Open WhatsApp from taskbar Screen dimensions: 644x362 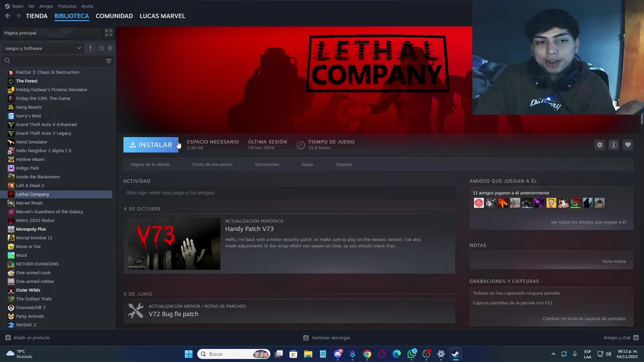pyautogui.click(x=412, y=354)
